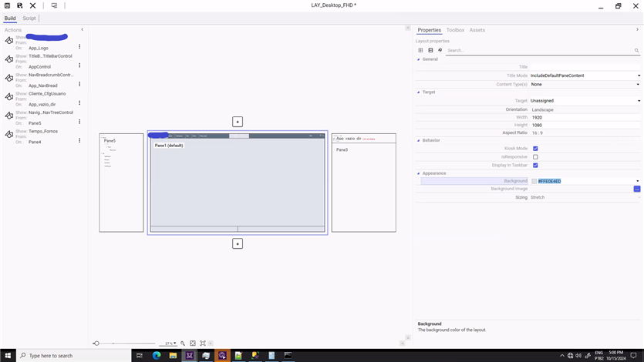Click the preview monitor icon in the toolbar
Viewport: 644px width, 362px height.
coord(54,5)
